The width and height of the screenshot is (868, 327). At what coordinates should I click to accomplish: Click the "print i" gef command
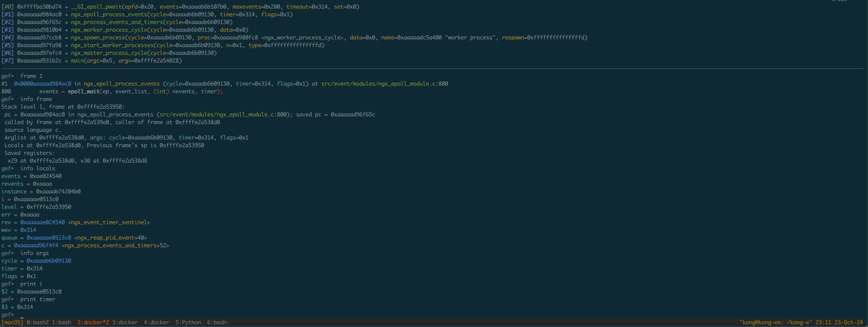click(31, 284)
